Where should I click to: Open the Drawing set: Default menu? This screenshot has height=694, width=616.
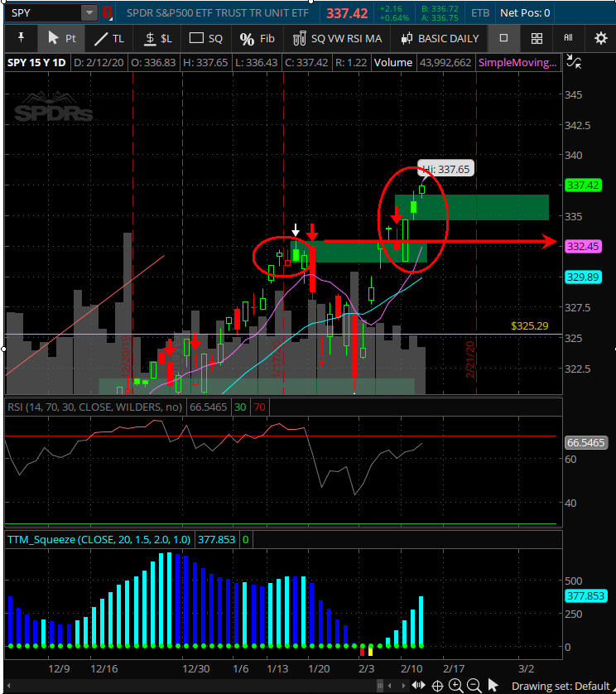(561, 686)
